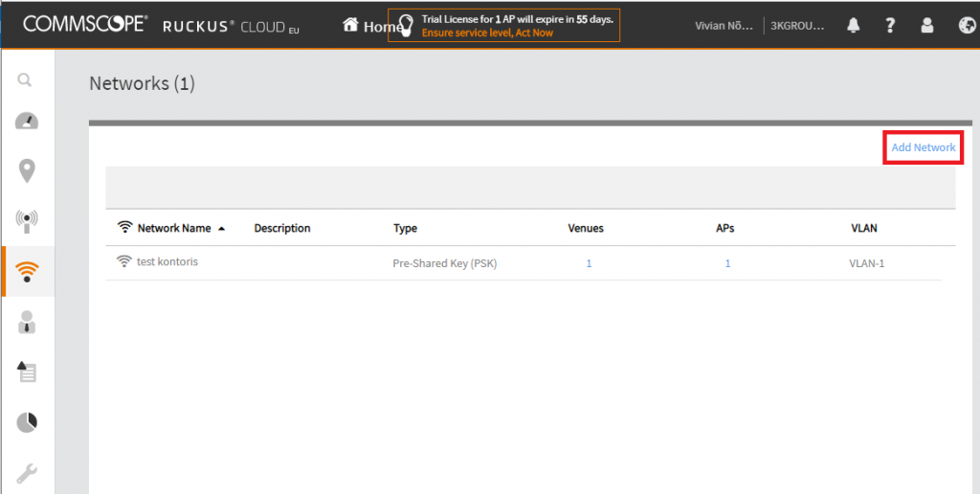980x494 pixels.
Task: Click the Venues count link for test kontoris
Action: (589, 263)
